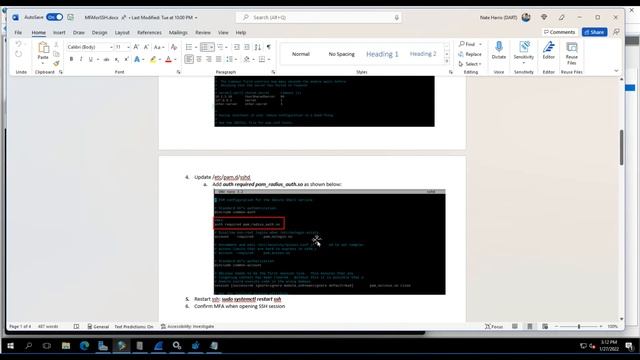Open Windows Start menu

tap(11, 346)
